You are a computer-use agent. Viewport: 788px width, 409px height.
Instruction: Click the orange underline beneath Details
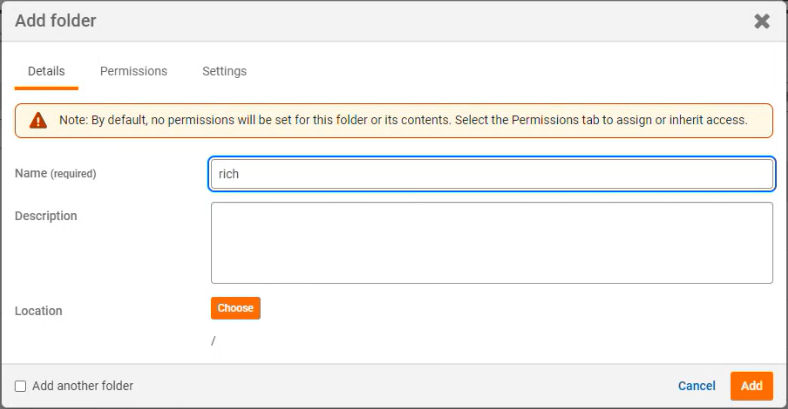click(46, 88)
